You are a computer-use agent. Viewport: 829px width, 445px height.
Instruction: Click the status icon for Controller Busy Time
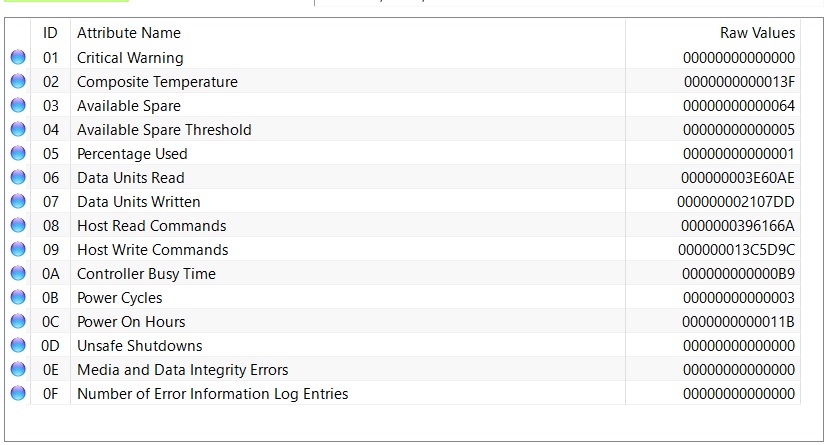[18, 274]
